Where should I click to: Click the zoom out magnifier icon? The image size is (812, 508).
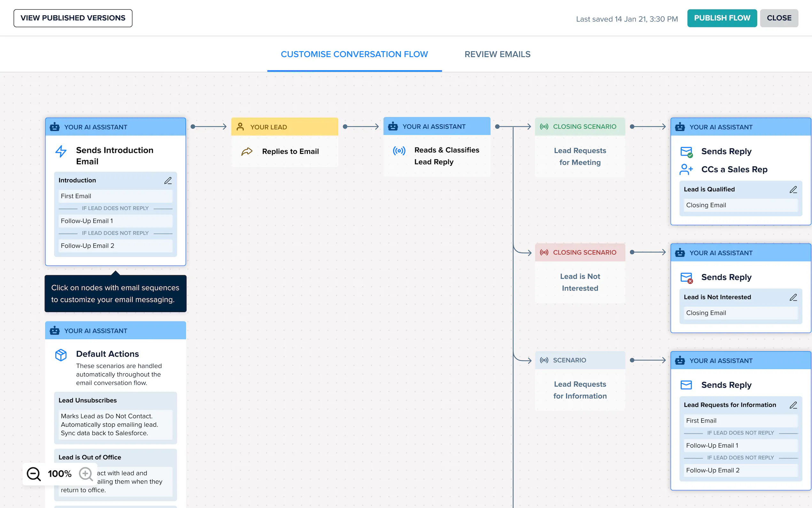[34, 474]
